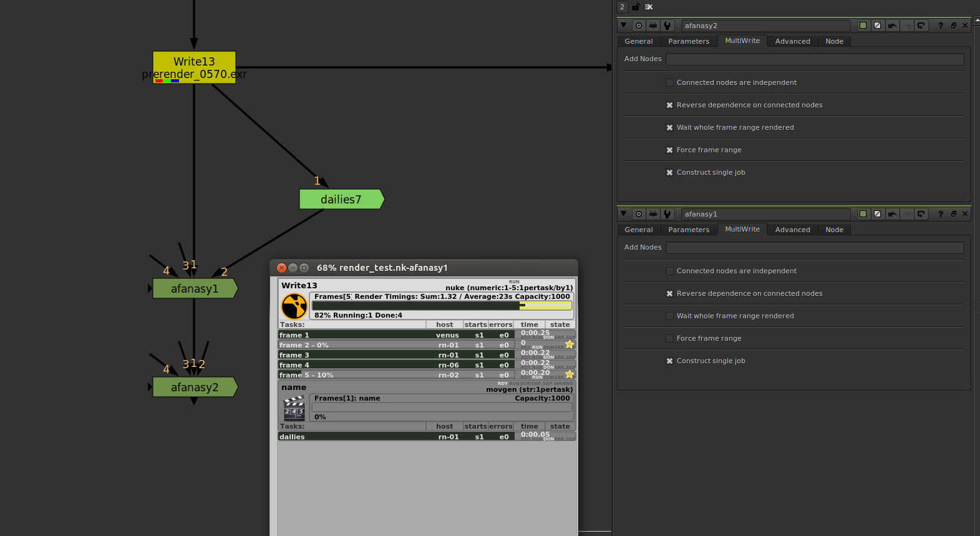
Task: Close the render_test.nk-afanasy1 window
Action: tap(281, 268)
